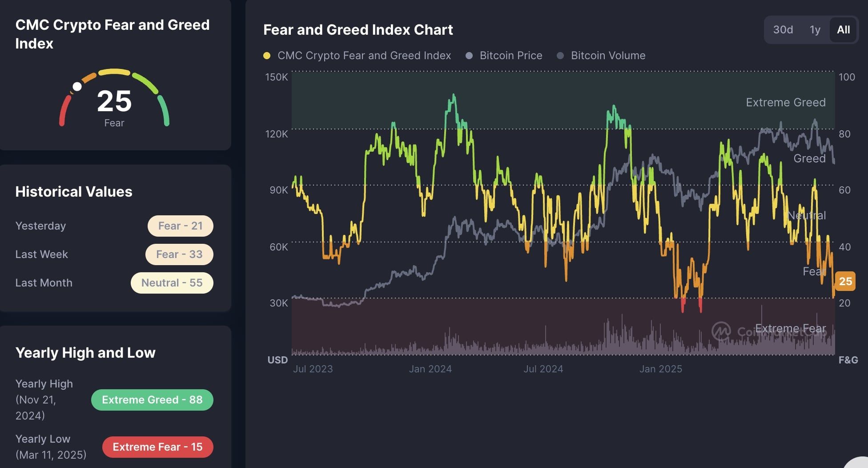Click the 30K price axis label
The width and height of the screenshot is (868, 468).
[x=279, y=303]
